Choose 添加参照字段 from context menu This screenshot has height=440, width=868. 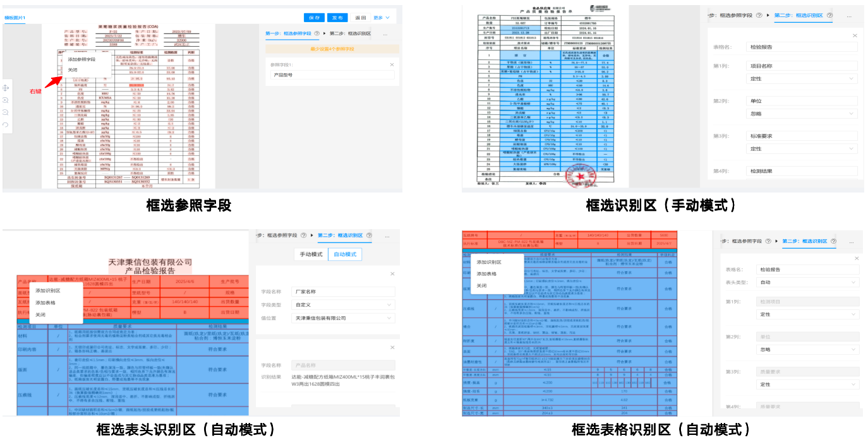click(x=81, y=59)
